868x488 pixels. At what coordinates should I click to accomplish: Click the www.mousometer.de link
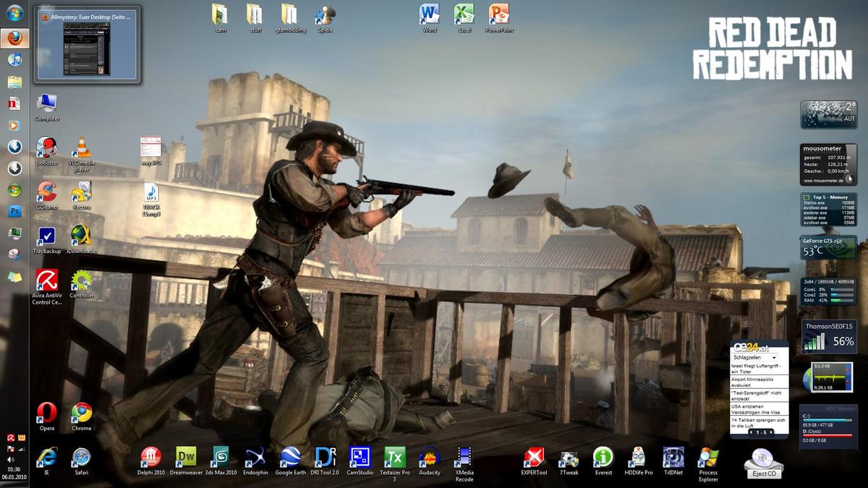click(824, 181)
